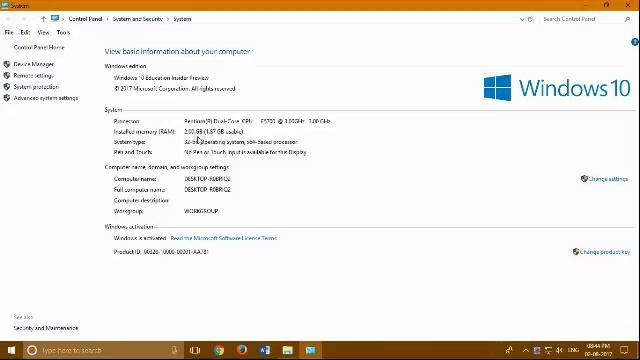Open the Windows Start button
The width and height of the screenshot is (640, 360).
pos(11,350)
